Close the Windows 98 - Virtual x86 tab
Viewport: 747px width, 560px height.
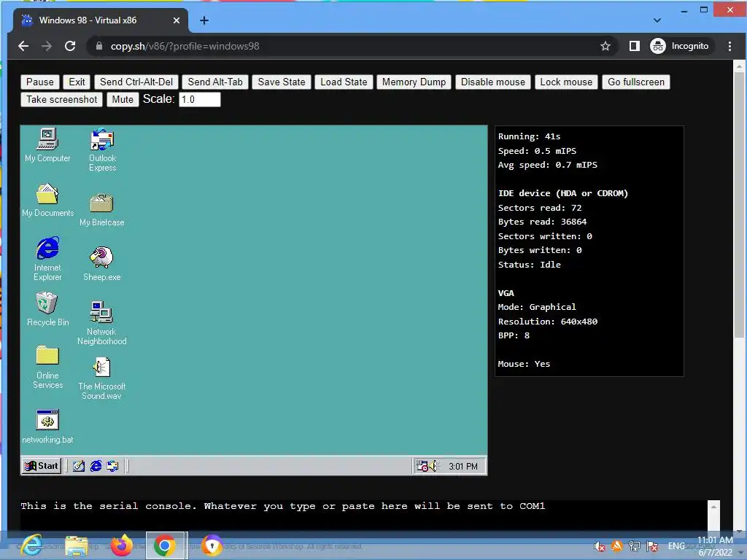coord(177,20)
